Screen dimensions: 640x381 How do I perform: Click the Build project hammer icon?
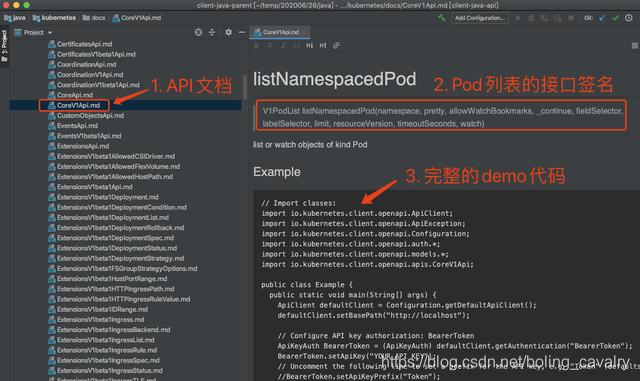click(x=441, y=18)
